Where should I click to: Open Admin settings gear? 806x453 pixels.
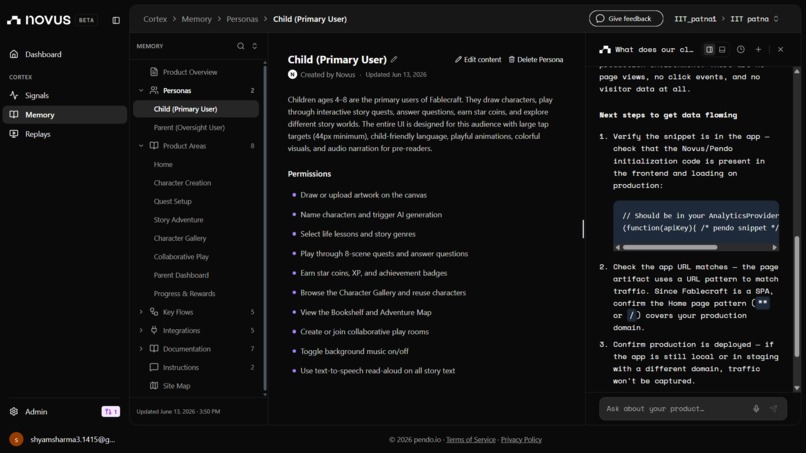pyautogui.click(x=14, y=412)
